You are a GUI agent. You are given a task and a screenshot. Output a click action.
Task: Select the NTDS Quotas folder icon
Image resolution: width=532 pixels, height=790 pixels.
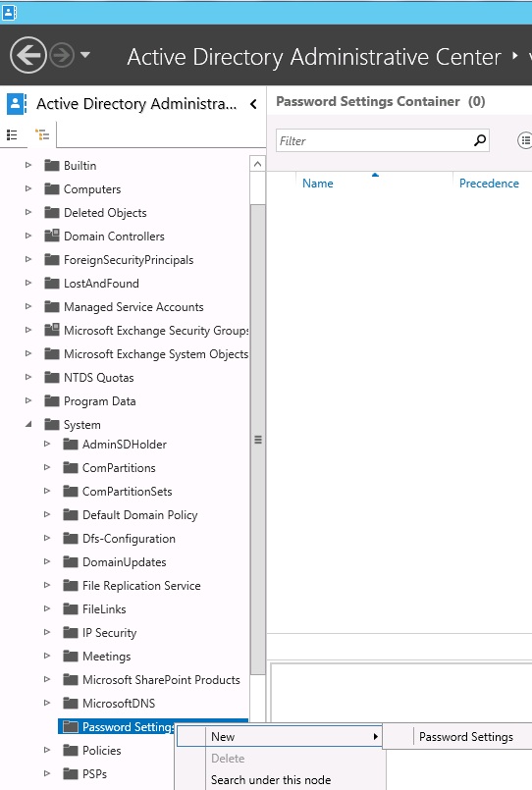[x=51, y=378]
